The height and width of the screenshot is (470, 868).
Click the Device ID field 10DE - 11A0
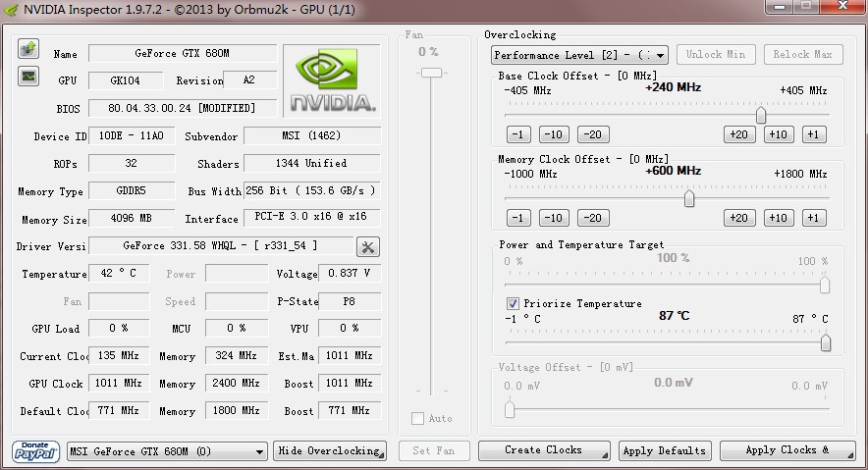[132, 135]
